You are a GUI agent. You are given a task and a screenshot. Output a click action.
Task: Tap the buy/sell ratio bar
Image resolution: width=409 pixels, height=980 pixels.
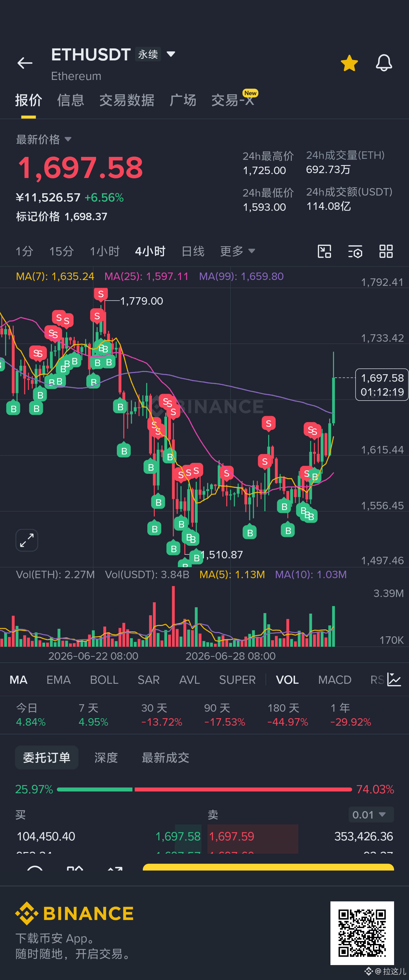pyautogui.click(x=204, y=789)
